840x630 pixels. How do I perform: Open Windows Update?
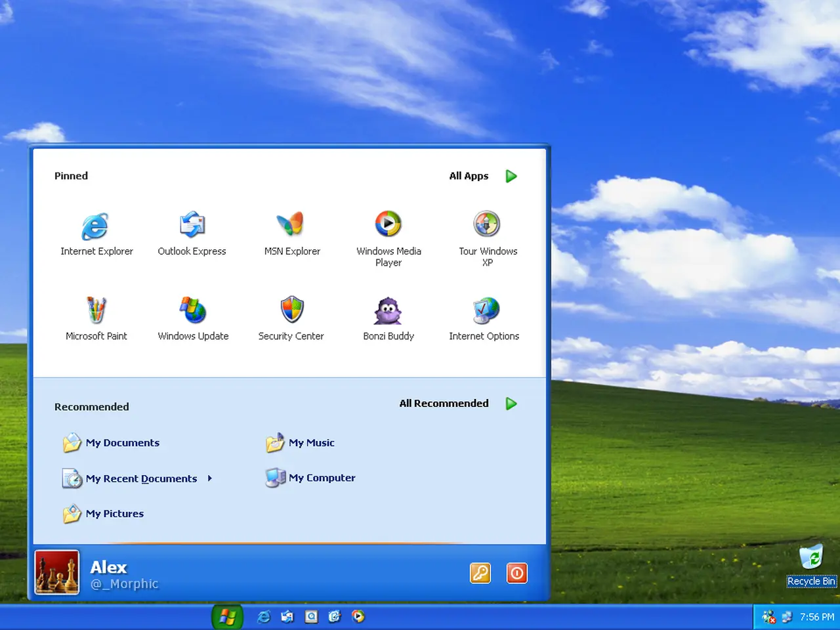tap(193, 310)
